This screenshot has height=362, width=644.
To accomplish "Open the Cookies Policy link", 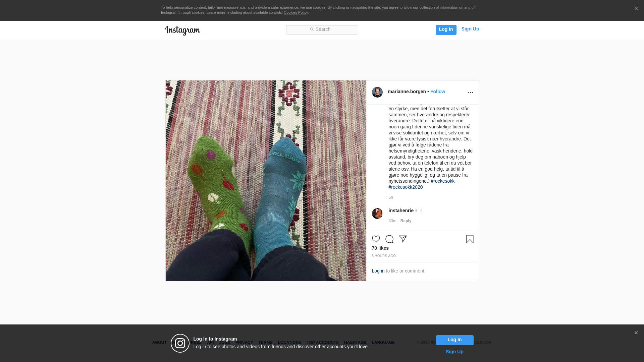I will click(296, 12).
